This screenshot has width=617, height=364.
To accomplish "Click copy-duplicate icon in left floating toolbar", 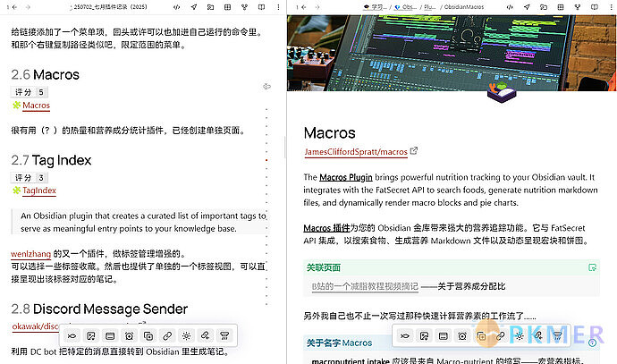I will coord(148,336).
